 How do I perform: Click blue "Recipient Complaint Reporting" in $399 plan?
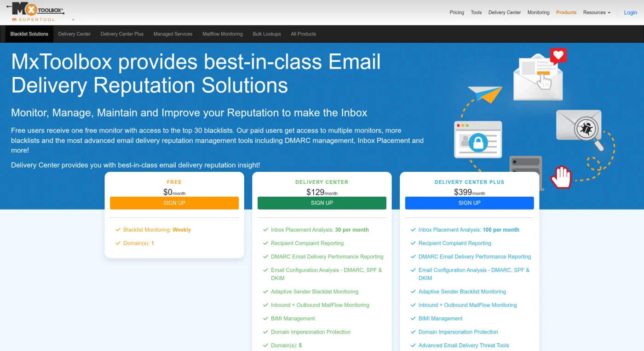point(455,243)
